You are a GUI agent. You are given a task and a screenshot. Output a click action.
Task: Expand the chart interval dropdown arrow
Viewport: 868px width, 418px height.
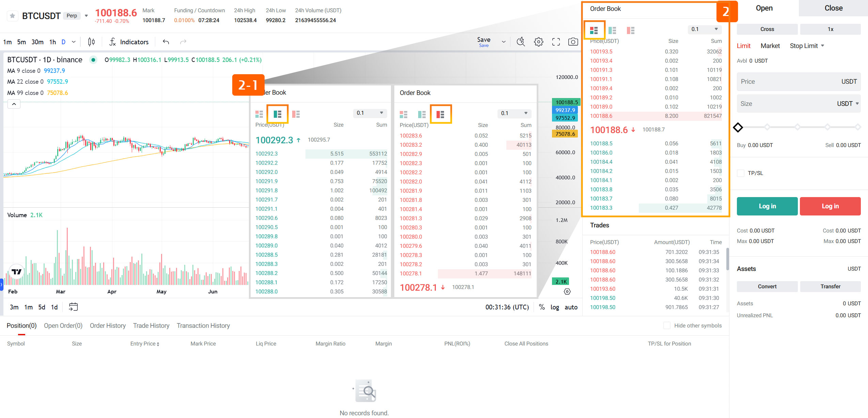coord(74,42)
